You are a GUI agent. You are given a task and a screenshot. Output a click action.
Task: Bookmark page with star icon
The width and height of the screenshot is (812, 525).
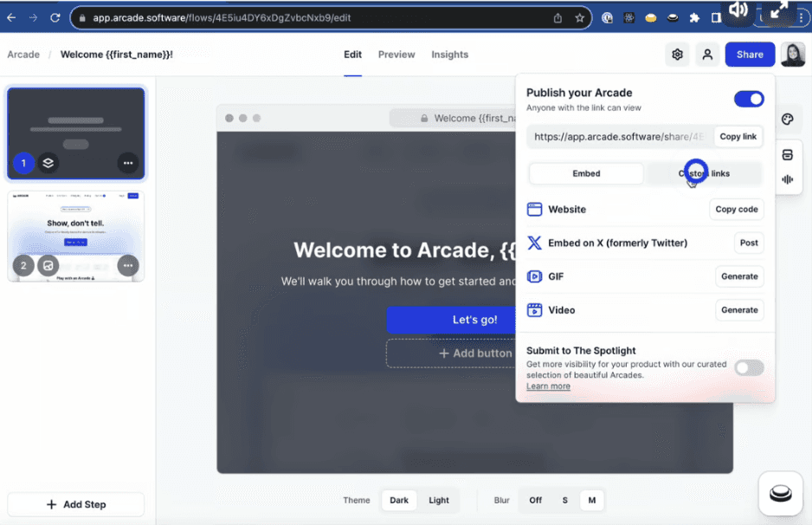coord(579,18)
